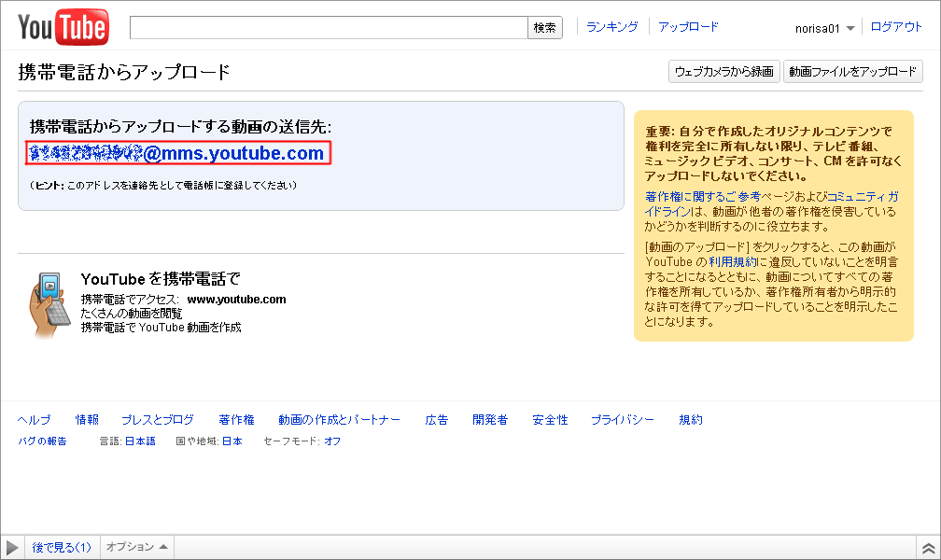This screenshot has height=560, width=941.
Task: Open the 規約 footer link
Action: 691,420
